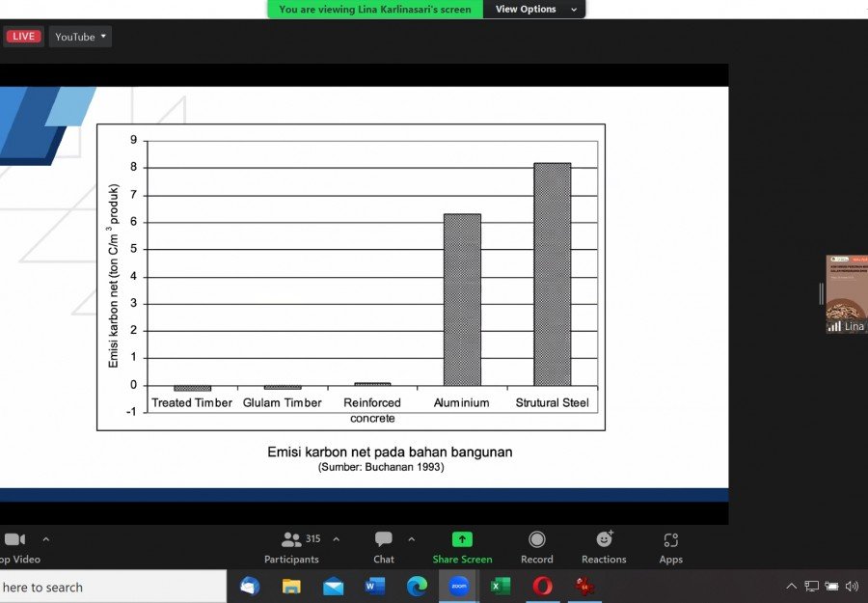Expand video options caret next to camera

tap(46, 539)
